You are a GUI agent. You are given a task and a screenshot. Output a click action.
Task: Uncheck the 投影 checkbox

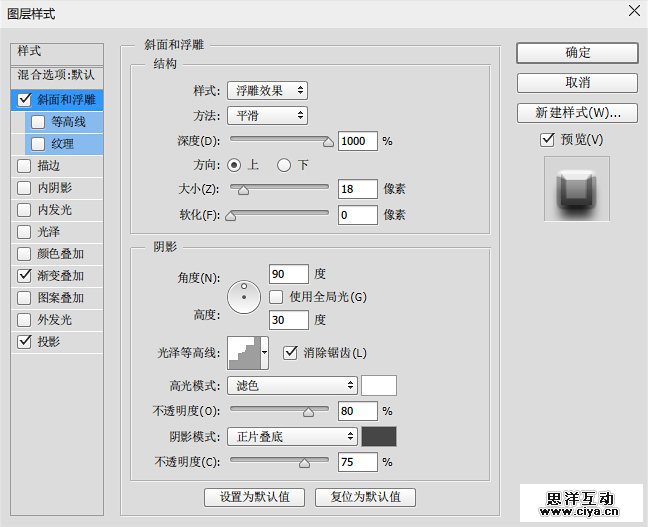pos(24,341)
